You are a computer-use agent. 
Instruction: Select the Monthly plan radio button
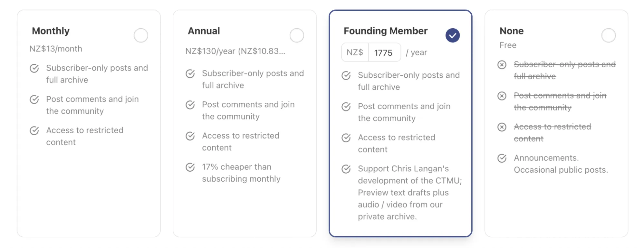tap(141, 35)
